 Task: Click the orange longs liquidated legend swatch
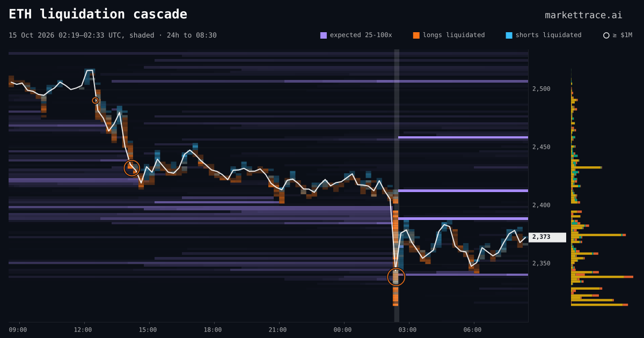pos(416,35)
